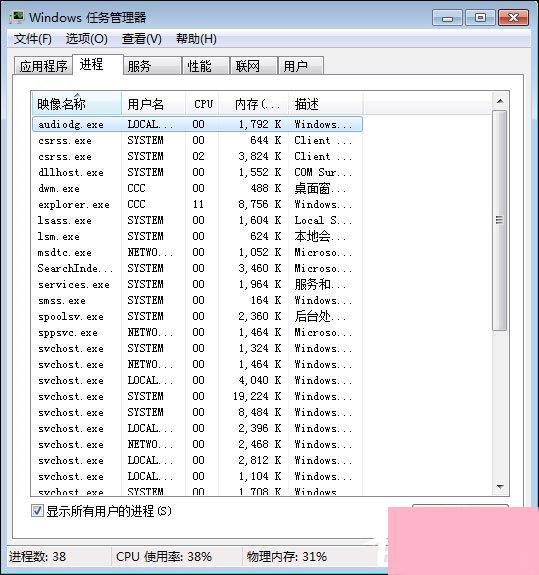Select the explorer.exe process
The height and width of the screenshot is (575, 539).
[x=197, y=204]
